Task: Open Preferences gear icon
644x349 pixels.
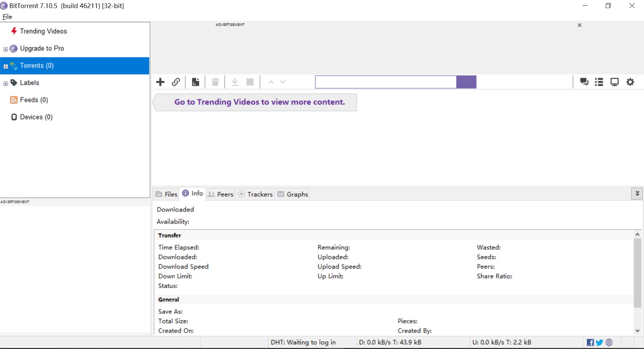Action: click(630, 82)
